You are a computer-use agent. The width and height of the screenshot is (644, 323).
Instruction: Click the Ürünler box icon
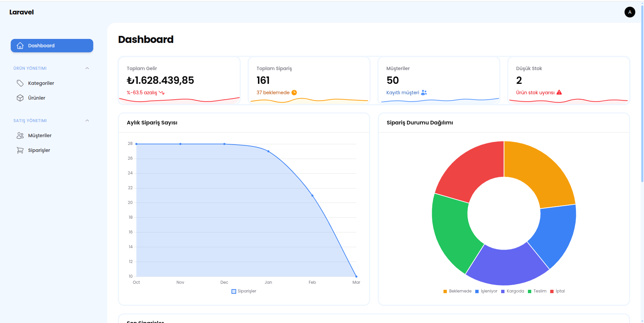(x=20, y=98)
